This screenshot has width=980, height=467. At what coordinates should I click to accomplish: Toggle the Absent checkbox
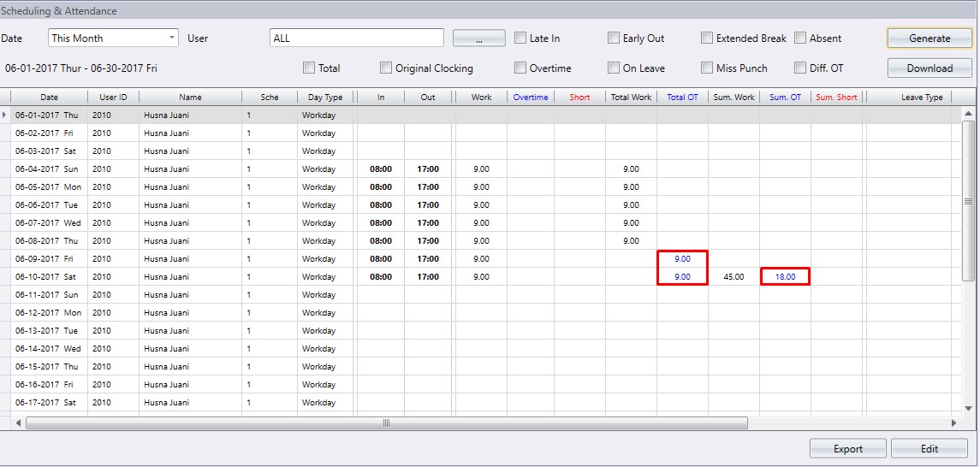[800, 38]
